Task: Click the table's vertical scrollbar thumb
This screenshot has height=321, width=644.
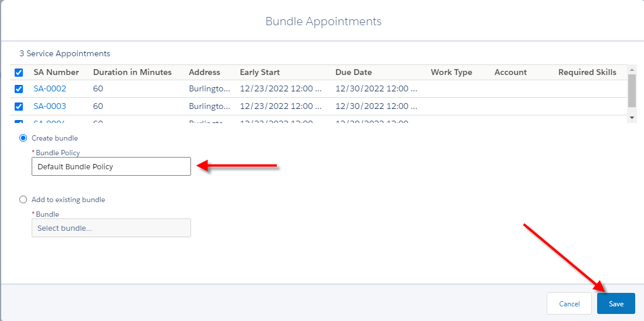Action: point(631,90)
